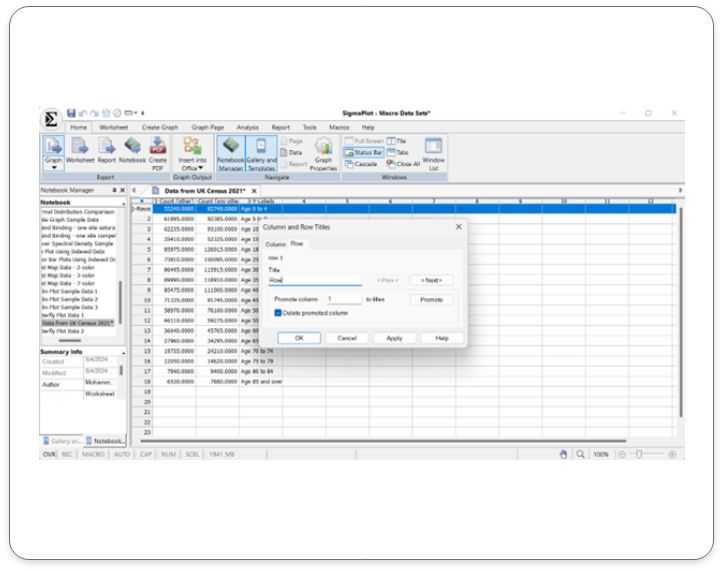723x572 pixels.
Task: Click the Report export icon
Action: [106, 151]
